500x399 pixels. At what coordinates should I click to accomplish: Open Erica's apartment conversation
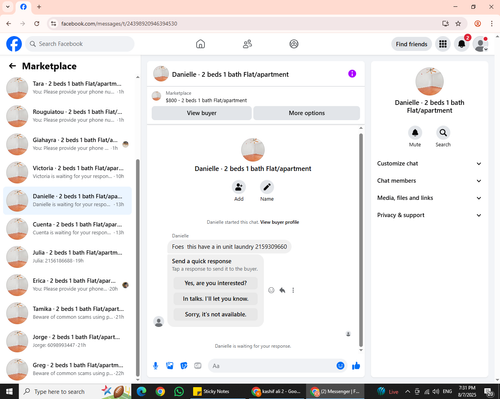(67, 285)
